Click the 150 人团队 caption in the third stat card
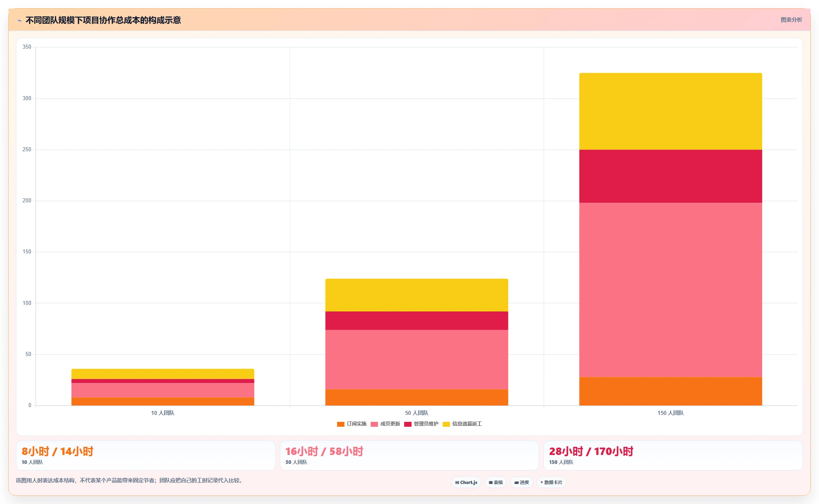Viewport: 819px width, 504px height. pos(561,462)
